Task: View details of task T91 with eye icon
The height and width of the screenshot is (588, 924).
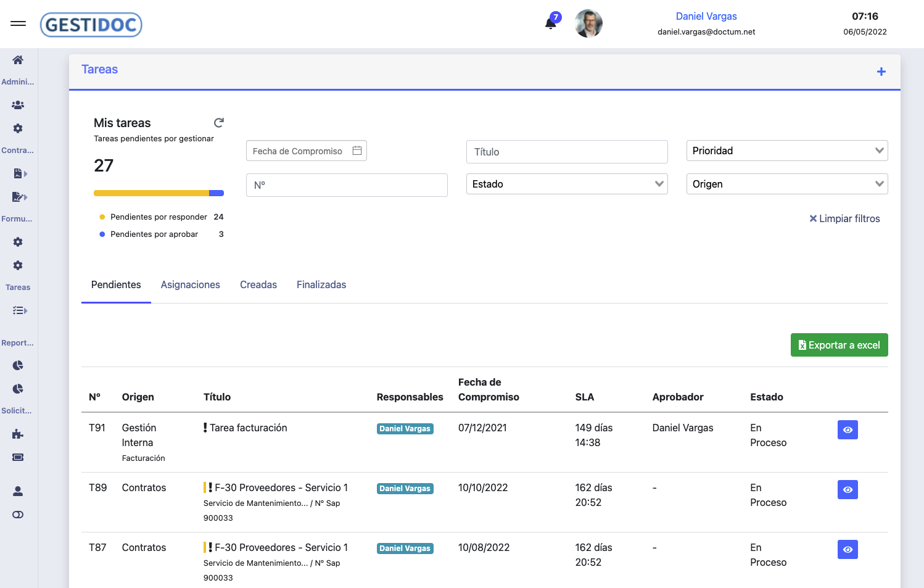Action: pyautogui.click(x=848, y=429)
